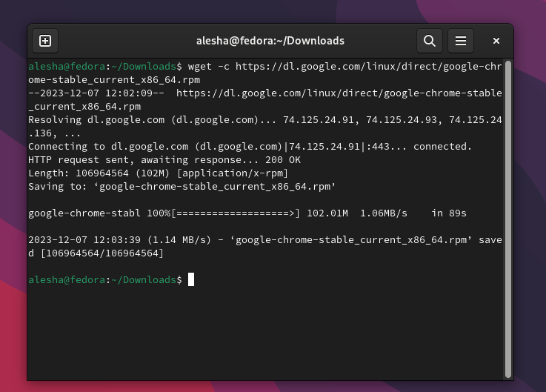This screenshot has width=546, height=392.
Task: Click the window title alesha@fedora:~/Downloads
Action: click(270, 41)
